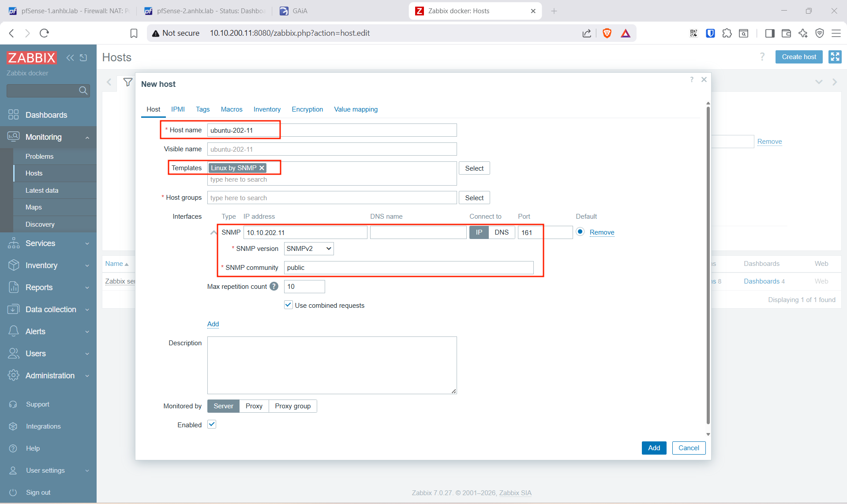Switch to the Tags tab

pyautogui.click(x=203, y=109)
